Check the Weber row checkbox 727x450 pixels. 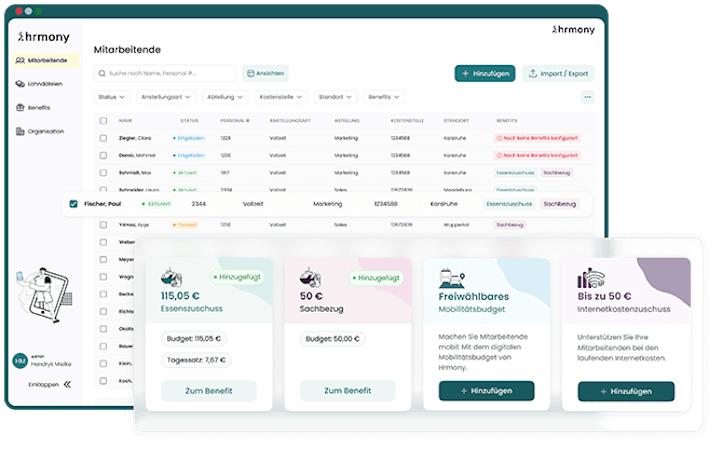point(103,242)
